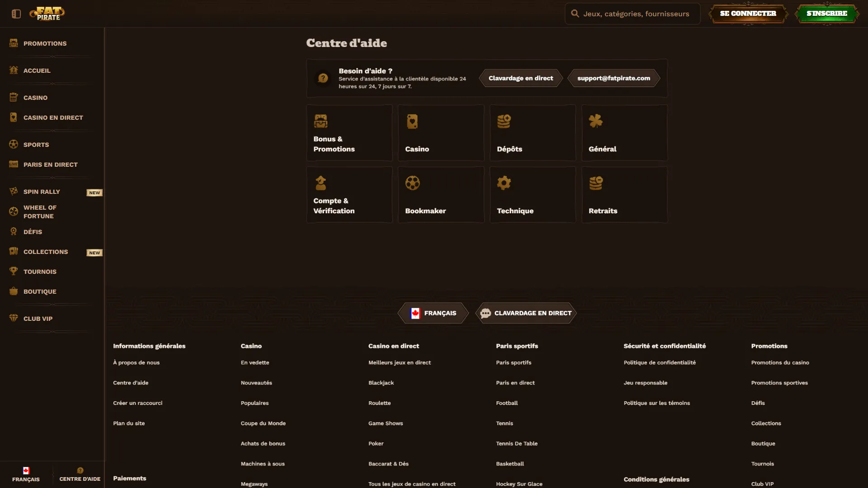Screen dimensions: 868x488
Task: Click the soccer ball icon on Bookmaker card
Action: (412, 183)
